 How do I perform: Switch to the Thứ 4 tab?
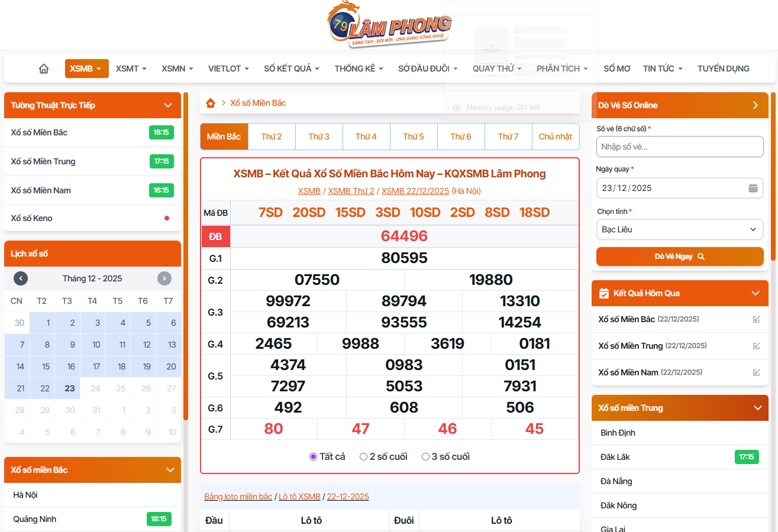[x=366, y=137]
